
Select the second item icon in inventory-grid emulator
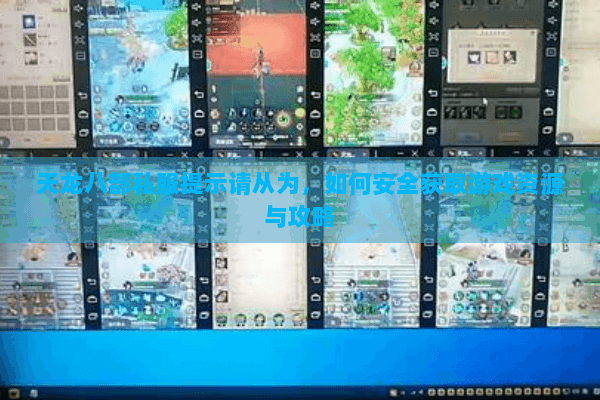coord(29,40)
